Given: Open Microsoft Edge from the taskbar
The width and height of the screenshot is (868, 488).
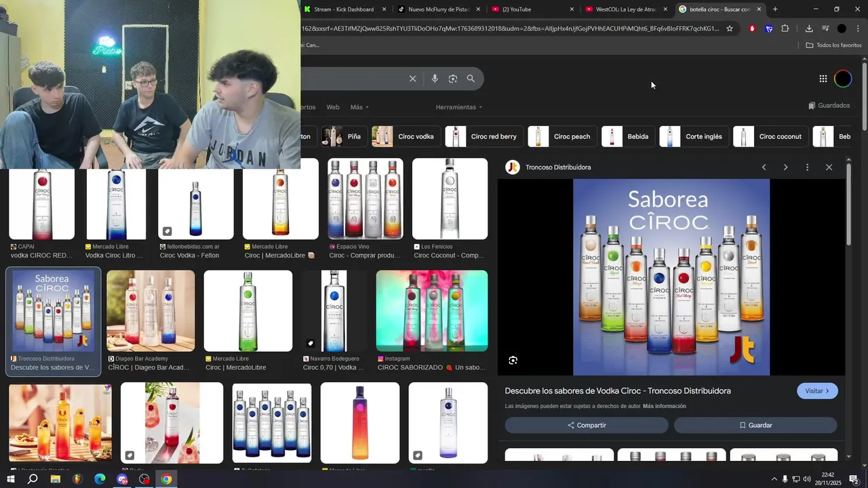Looking at the screenshot, I should coord(100,479).
